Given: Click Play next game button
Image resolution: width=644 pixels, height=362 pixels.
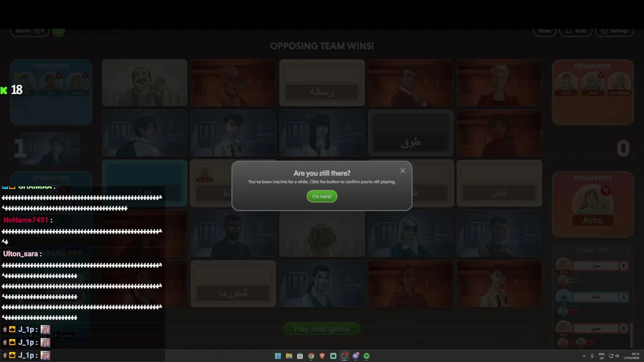Looking at the screenshot, I should (x=322, y=329).
